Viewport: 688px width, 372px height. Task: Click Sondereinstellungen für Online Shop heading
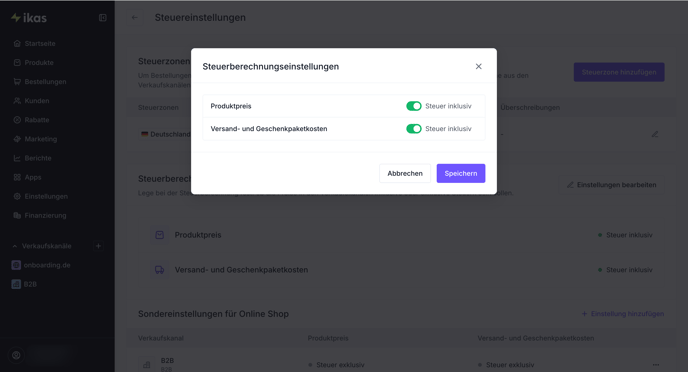pos(213,314)
